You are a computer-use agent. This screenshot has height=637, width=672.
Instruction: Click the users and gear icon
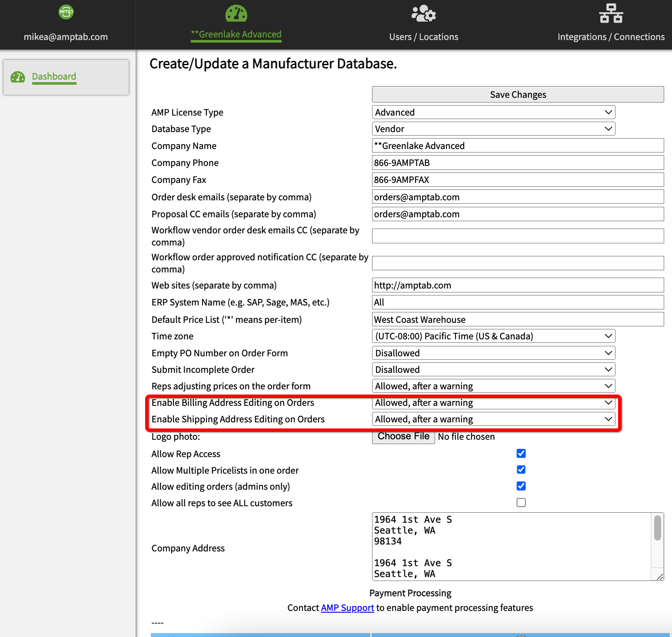coord(424,13)
